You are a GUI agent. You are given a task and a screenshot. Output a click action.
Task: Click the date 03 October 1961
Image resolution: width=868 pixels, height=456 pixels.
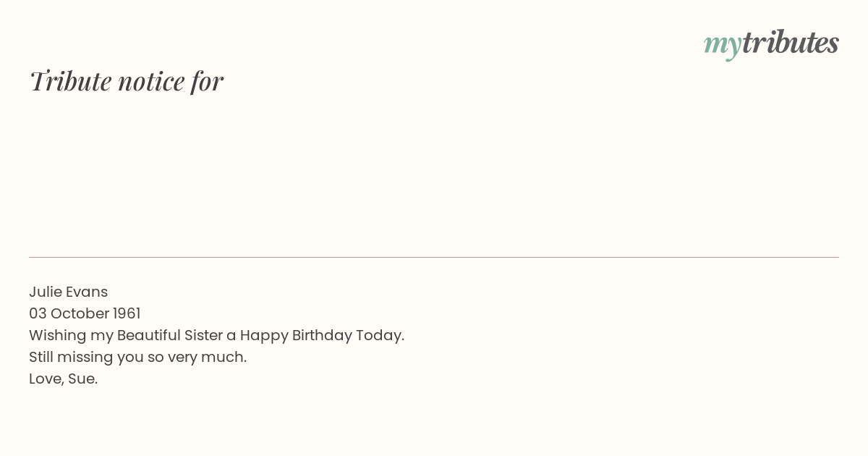[85, 313]
